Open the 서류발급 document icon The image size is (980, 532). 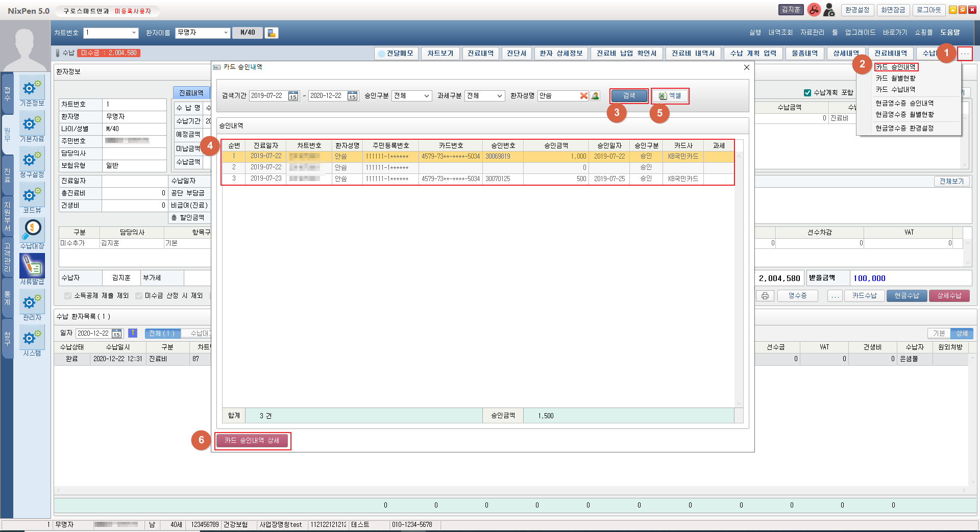[32, 267]
